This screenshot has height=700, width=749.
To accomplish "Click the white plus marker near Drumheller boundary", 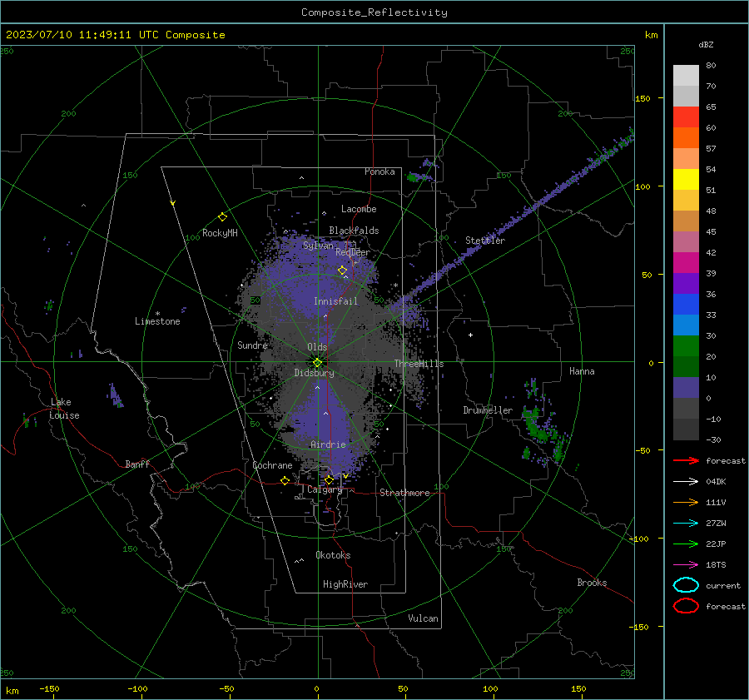I will click(470, 335).
